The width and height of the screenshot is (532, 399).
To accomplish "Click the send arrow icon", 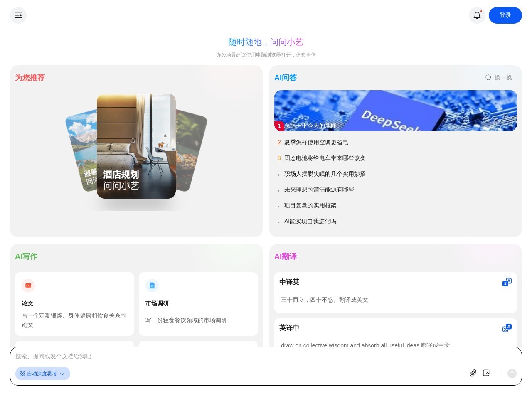I will click(512, 374).
